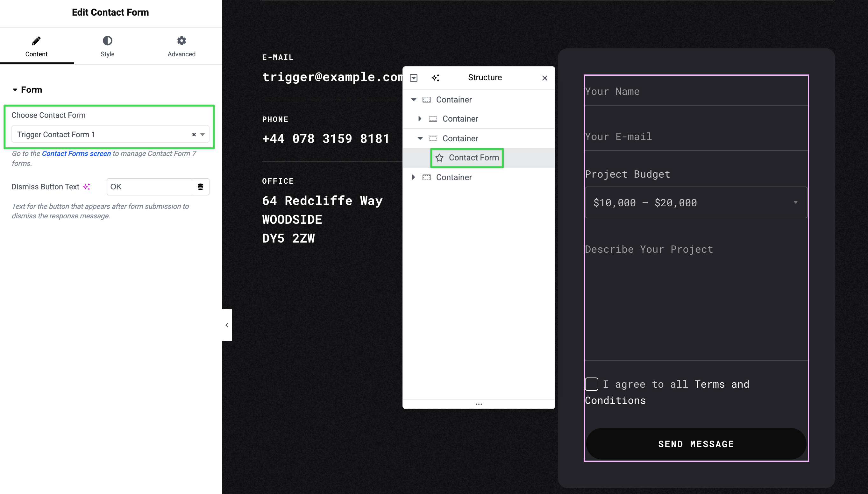868x494 pixels.
Task: Expand the last collapsed Container in Structure
Action: [x=413, y=177]
